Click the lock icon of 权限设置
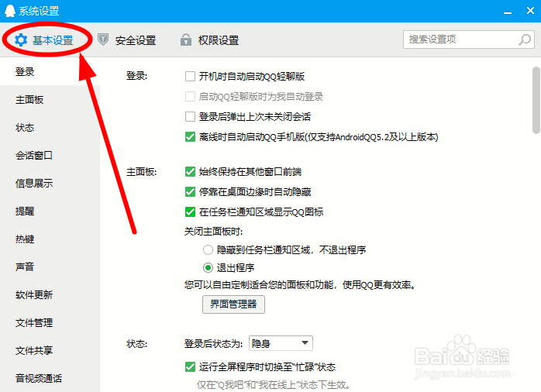The height and width of the screenshot is (392, 541). [185, 40]
